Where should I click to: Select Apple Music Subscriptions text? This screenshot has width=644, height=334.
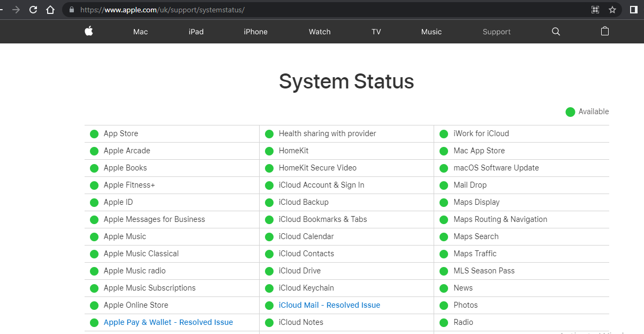tap(150, 288)
